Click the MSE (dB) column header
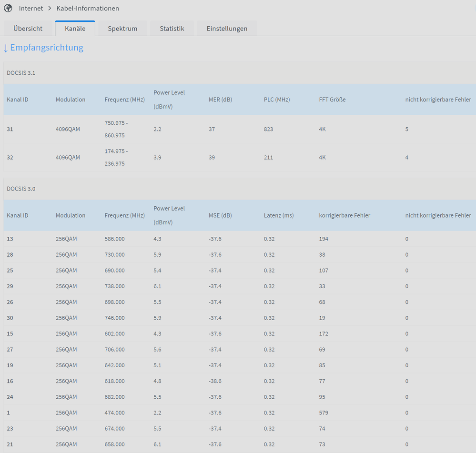 pyautogui.click(x=220, y=215)
